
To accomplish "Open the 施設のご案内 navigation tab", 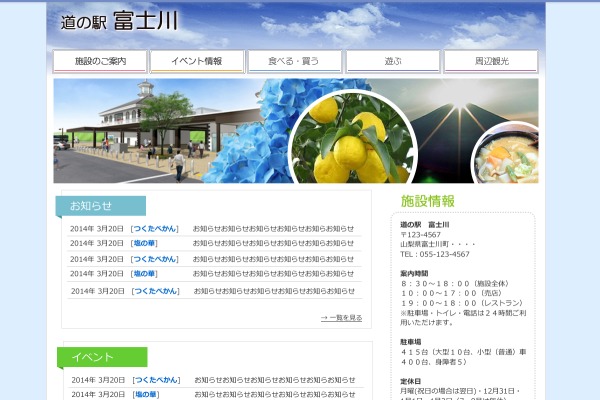I will tap(100, 61).
